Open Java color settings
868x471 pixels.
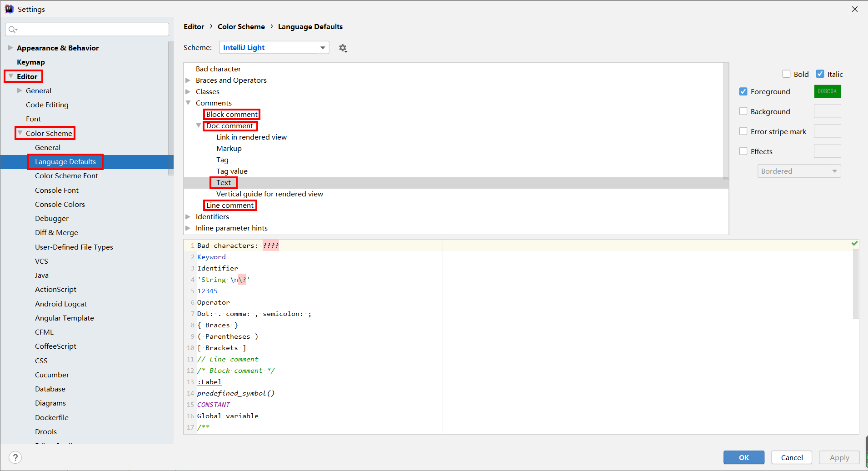pos(42,275)
